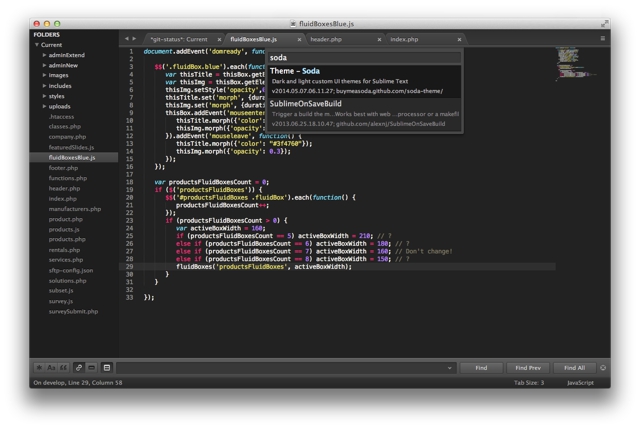Viewport: 640px width, 429px height.
Task: Open product.php in the sidebar
Action: coord(66,219)
